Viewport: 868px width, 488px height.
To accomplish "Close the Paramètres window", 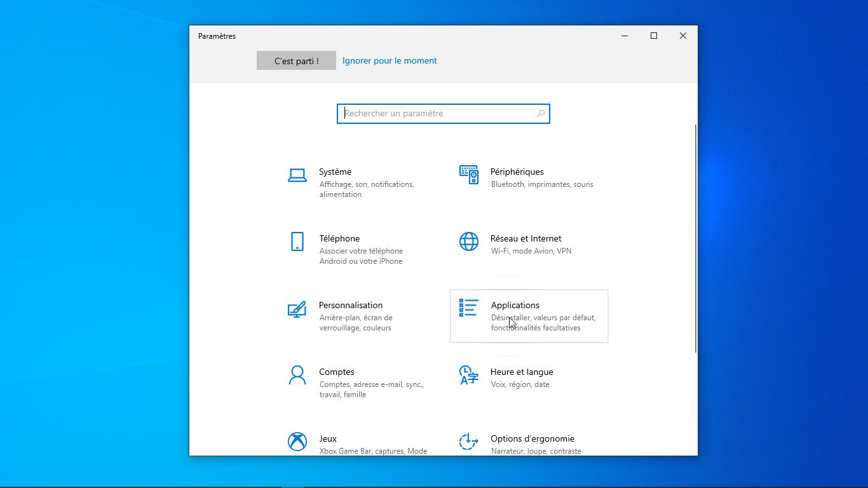I will pos(682,36).
